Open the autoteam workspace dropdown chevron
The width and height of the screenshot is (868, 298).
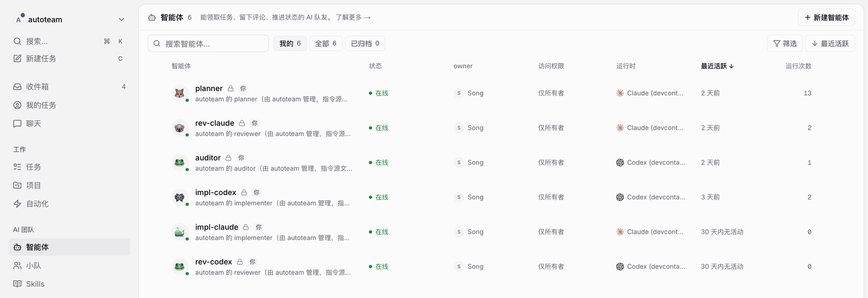[122, 20]
